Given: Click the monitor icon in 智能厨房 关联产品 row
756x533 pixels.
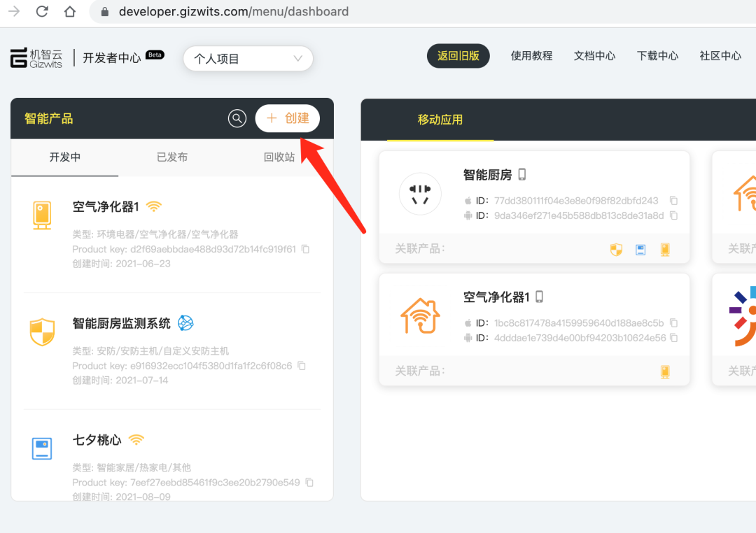Looking at the screenshot, I should coord(640,249).
